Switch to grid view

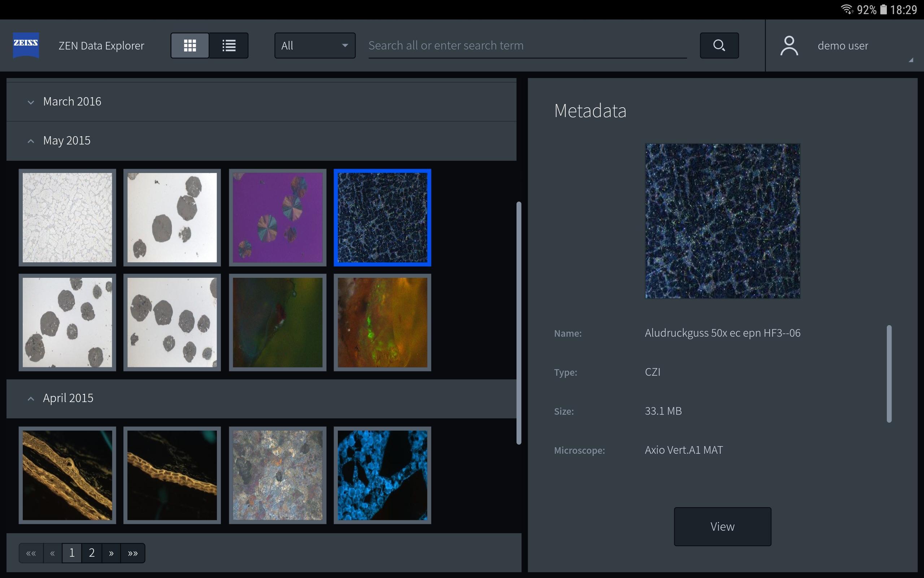pyautogui.click(x=190, y=46)
